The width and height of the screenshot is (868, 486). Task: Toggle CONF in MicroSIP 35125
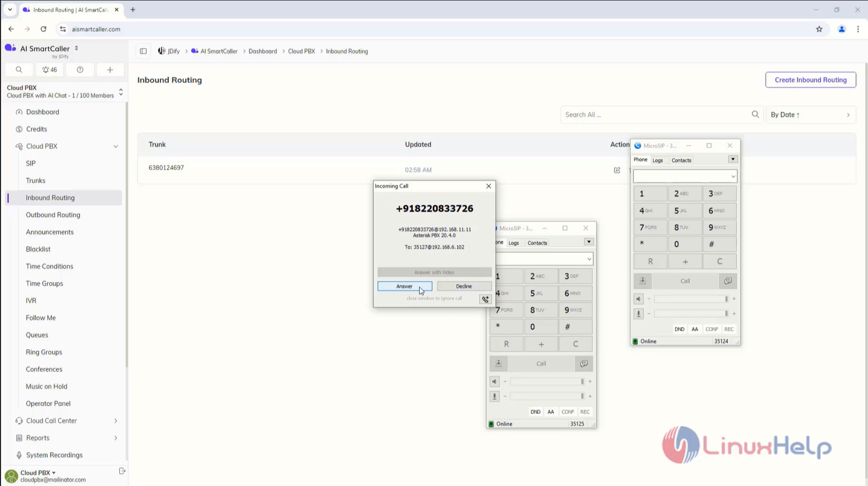[568, 412]
